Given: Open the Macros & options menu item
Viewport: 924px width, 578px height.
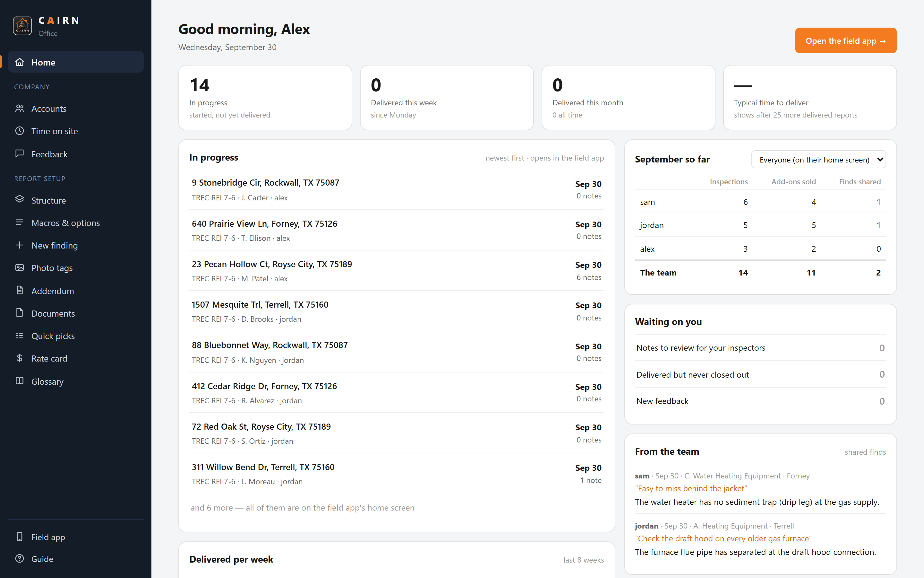Looking at the screenshot, I should pos(76,223).
